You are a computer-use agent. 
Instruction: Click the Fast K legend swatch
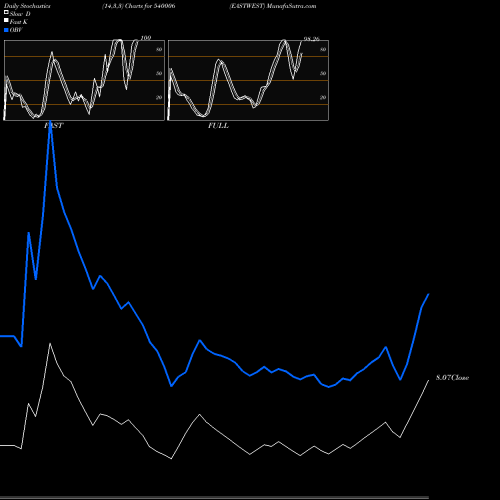point(6,20)
